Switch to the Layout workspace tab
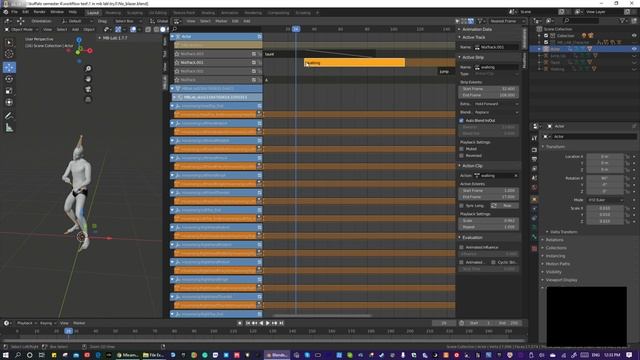 [93, 13]
